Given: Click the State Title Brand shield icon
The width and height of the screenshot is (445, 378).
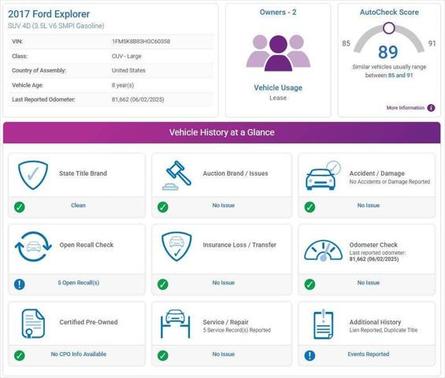Looking at the screenshot, I should pyautogui.click(x=33, y=175).
